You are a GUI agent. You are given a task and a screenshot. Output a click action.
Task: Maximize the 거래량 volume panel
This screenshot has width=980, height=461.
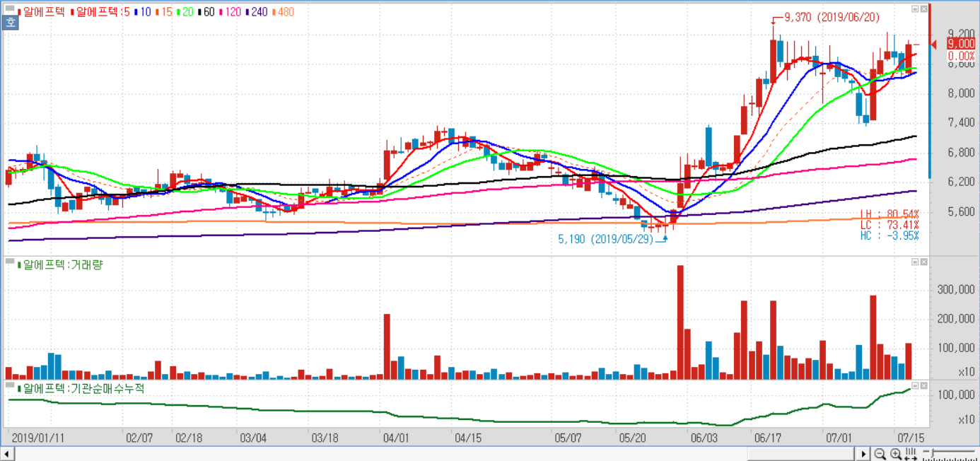coord(915,262)
